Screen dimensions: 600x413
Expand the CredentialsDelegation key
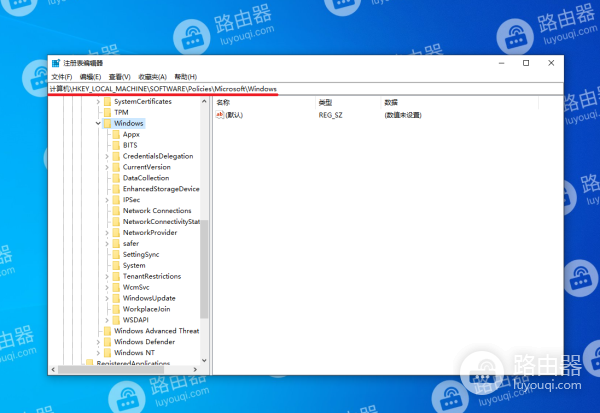pyautogui.click(x=107, y=157)
